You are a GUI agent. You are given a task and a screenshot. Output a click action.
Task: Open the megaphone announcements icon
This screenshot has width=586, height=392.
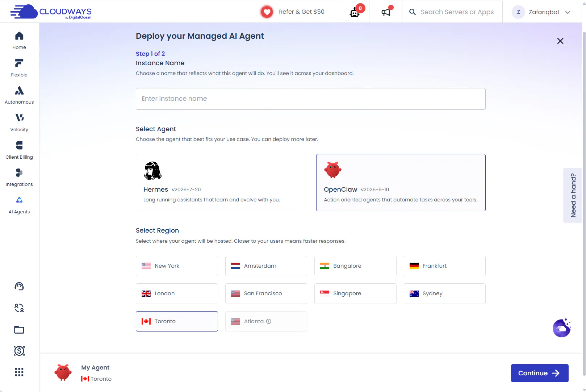(386, 12)
